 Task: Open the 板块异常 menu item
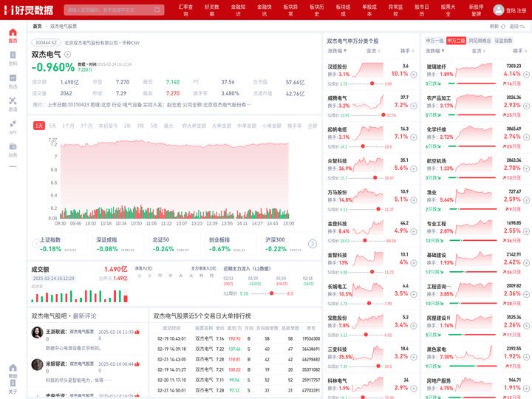click(291, 10)
